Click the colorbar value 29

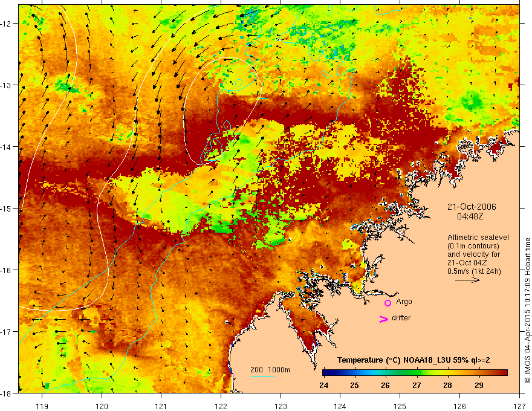(x=479, y=386)
